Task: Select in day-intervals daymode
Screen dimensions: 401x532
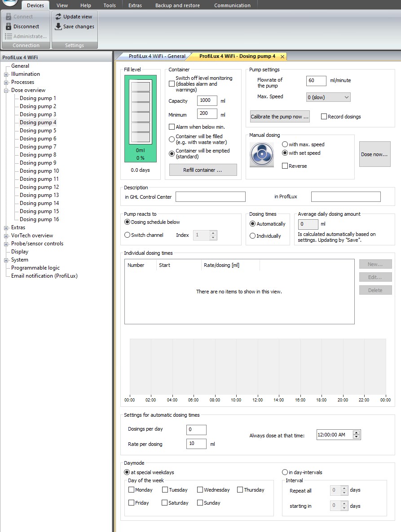Action: pyautogui.click(x=285, y=472)
